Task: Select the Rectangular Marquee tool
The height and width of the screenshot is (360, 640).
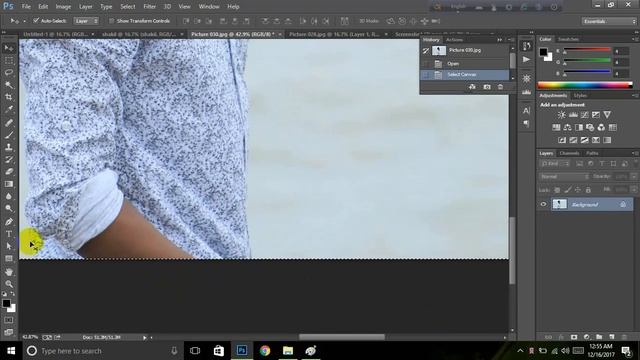Action: tap(9, 60)
